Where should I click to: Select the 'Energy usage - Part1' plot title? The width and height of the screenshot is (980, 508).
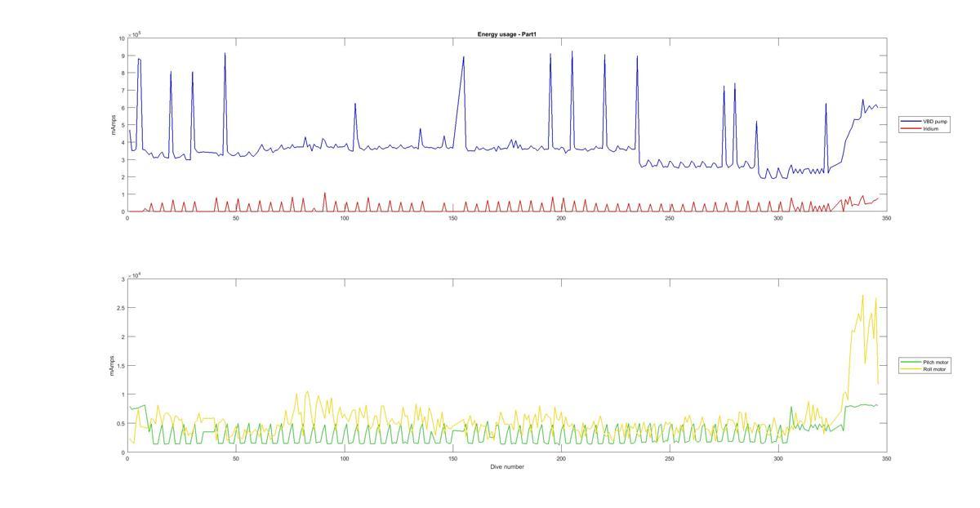pos(506,34)
